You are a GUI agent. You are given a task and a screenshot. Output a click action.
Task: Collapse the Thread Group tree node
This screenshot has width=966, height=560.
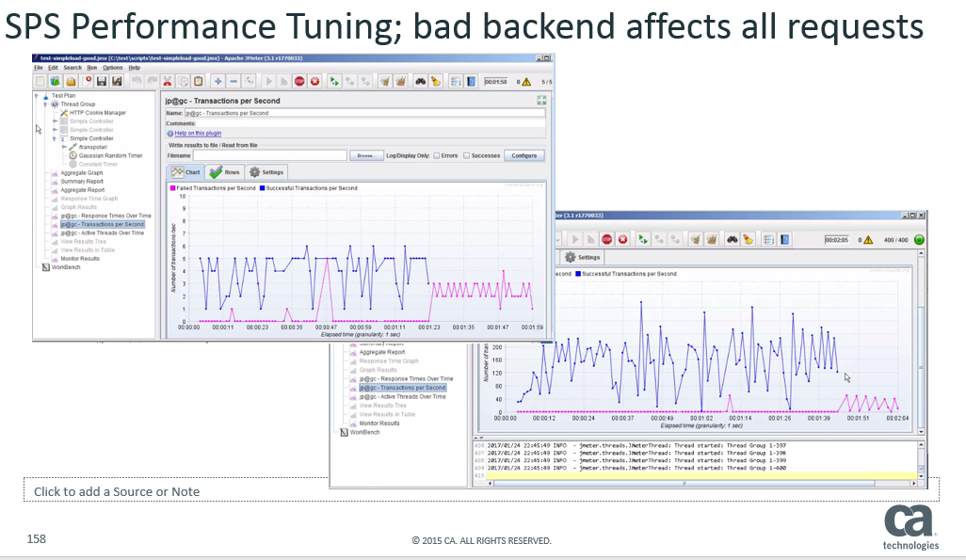(x=45, y=104)
